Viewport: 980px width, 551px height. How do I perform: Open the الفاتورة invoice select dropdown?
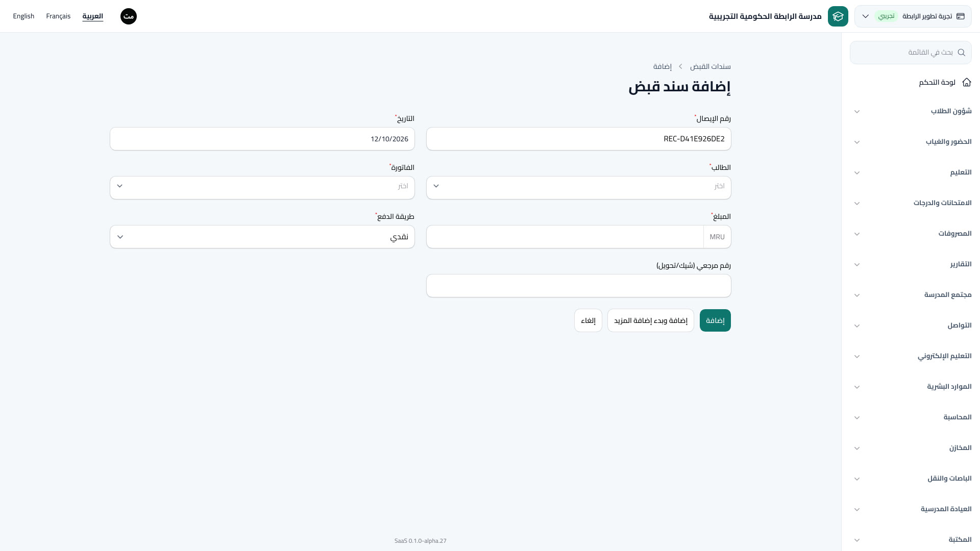pos(262,187)
